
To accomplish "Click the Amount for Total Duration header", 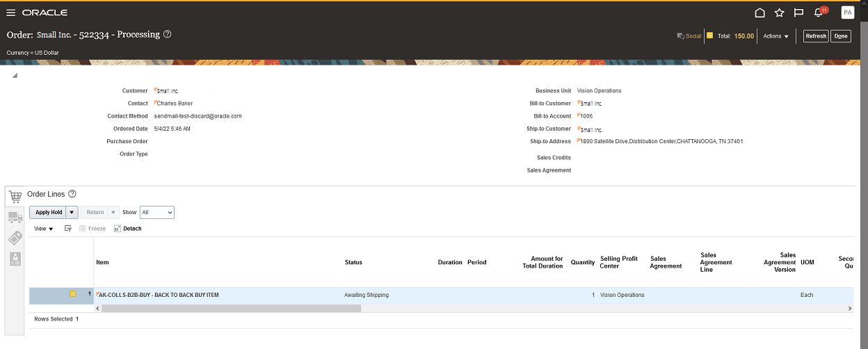I will pyautogui.click(x=542, y=262).
